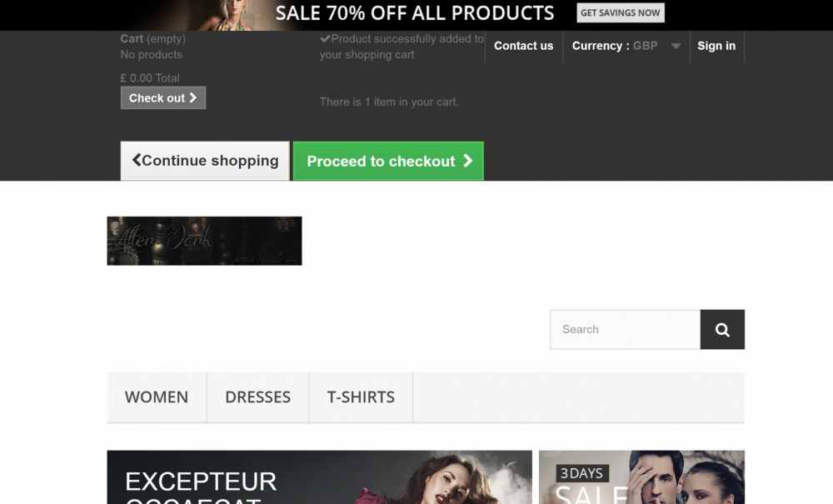
Task: Open the Contact us page
Action: (523, 46)
